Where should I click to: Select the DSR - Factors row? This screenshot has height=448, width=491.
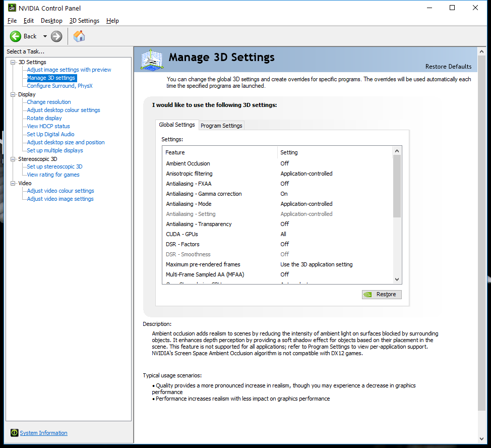(277, 244)
